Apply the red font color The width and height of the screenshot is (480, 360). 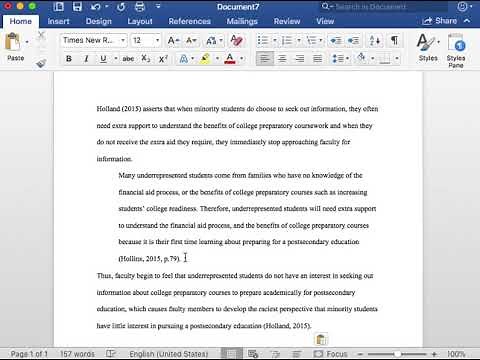tap(230, 59)
